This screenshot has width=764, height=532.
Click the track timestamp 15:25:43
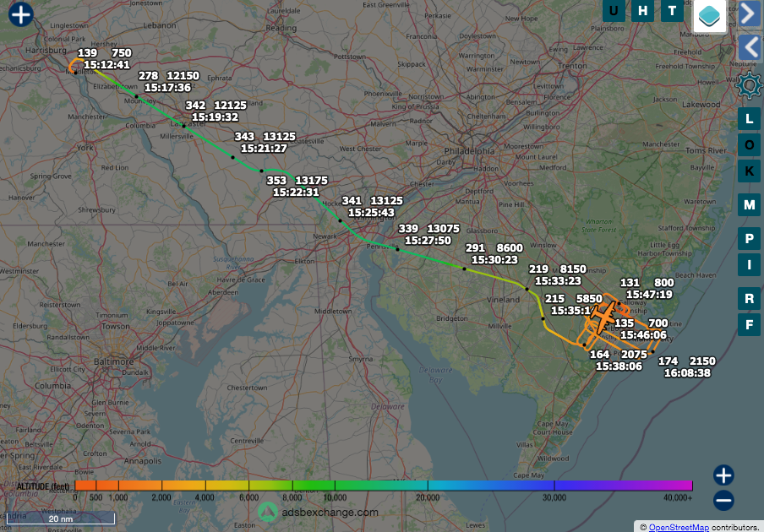pyautogui.click(x=371, y=213)
